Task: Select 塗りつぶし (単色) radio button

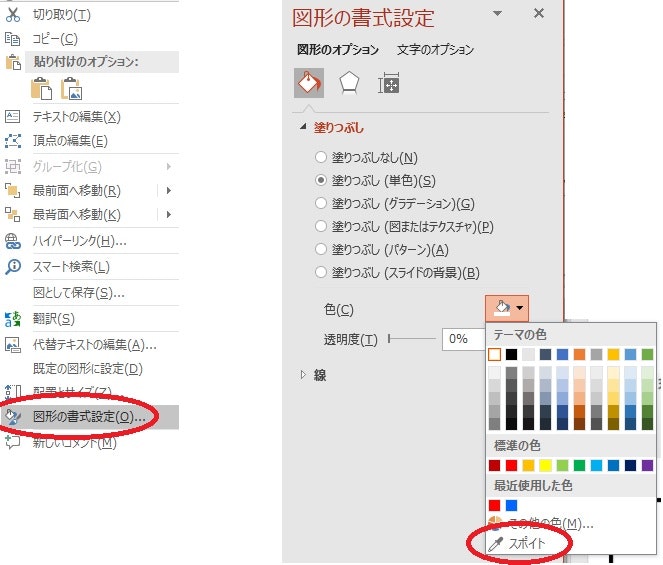Action: pos(321,181)
